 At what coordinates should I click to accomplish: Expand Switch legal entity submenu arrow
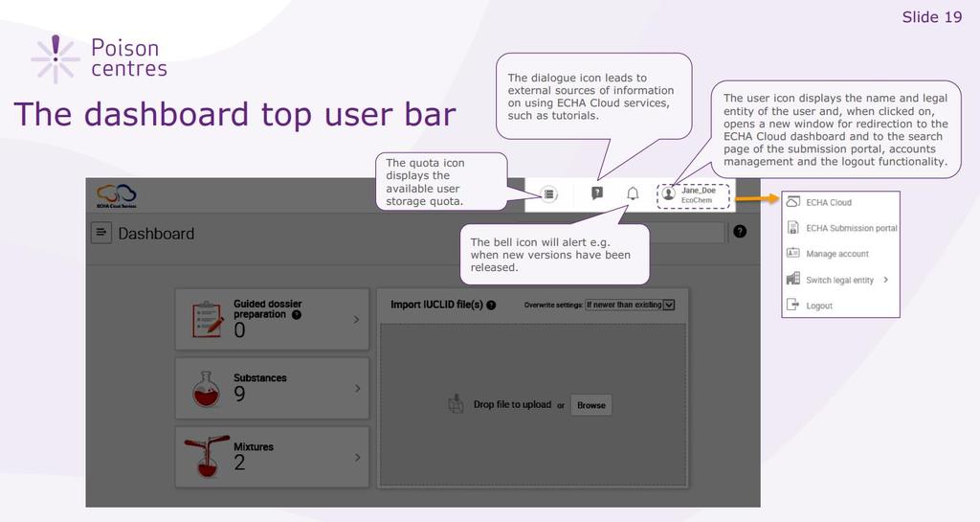(x=885, y=280)
